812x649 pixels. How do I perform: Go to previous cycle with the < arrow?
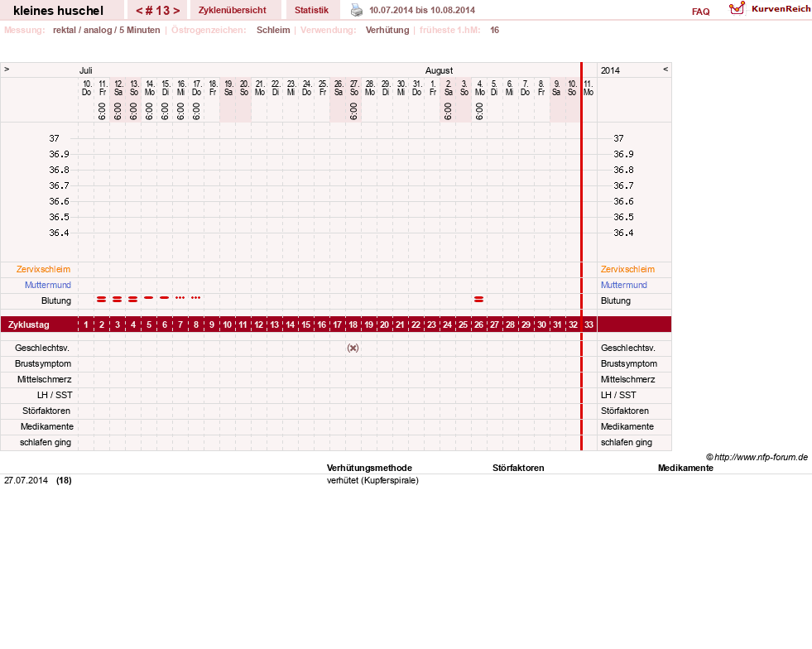pos(139,11)
